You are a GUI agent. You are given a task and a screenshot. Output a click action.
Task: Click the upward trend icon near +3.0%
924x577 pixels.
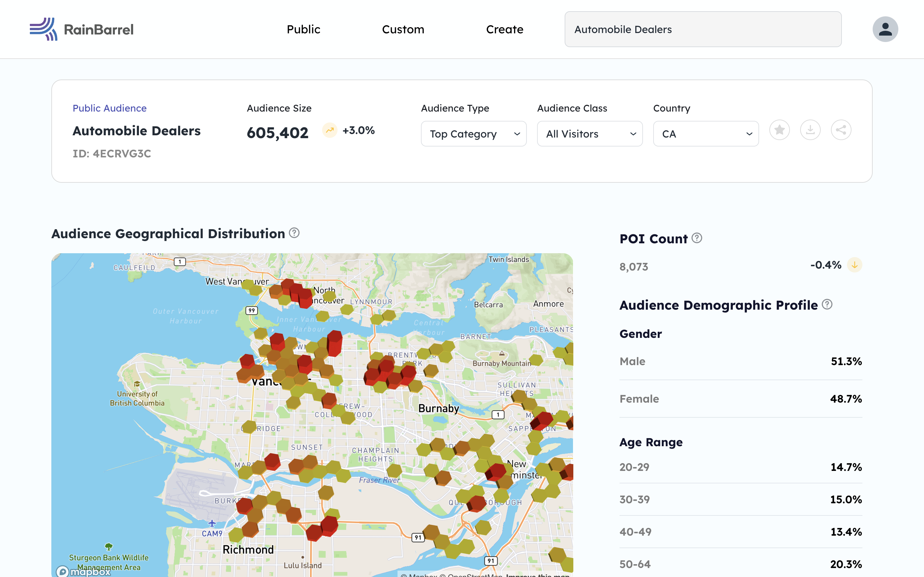click(329, 130)
